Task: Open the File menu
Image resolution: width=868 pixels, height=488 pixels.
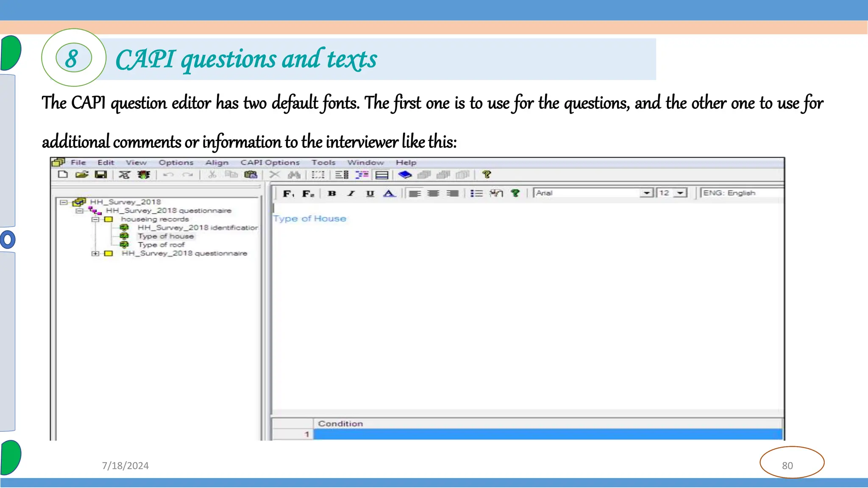Action: pos(78,163)
